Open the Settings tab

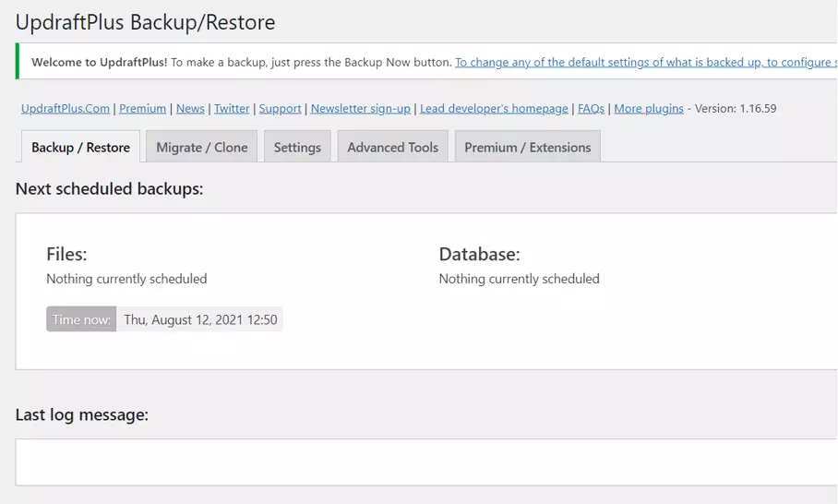(297, 147)
